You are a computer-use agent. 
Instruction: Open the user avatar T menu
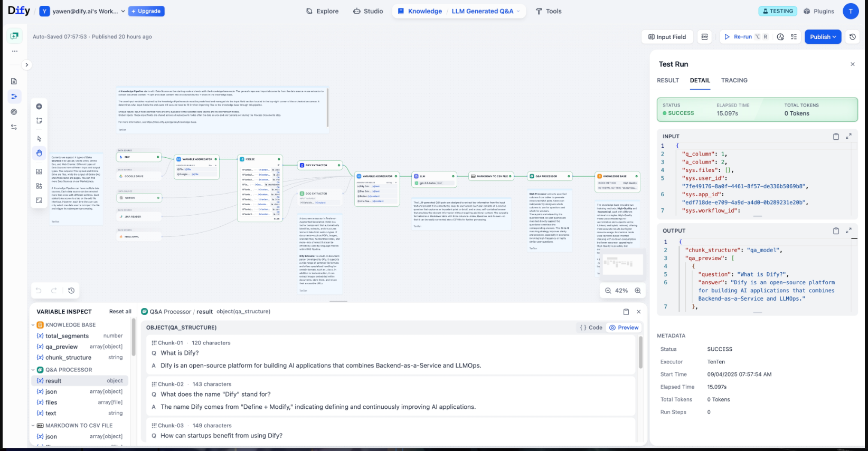click(851, 11)
